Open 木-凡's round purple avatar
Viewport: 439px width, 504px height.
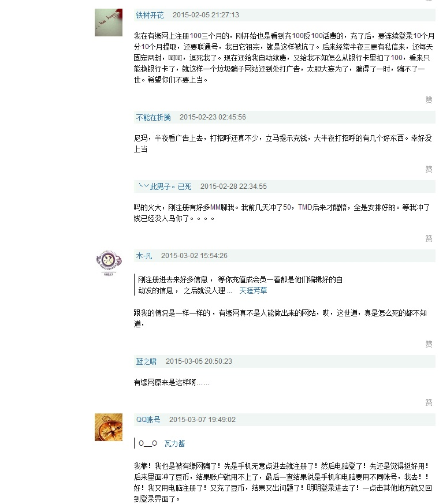point(109,263)
